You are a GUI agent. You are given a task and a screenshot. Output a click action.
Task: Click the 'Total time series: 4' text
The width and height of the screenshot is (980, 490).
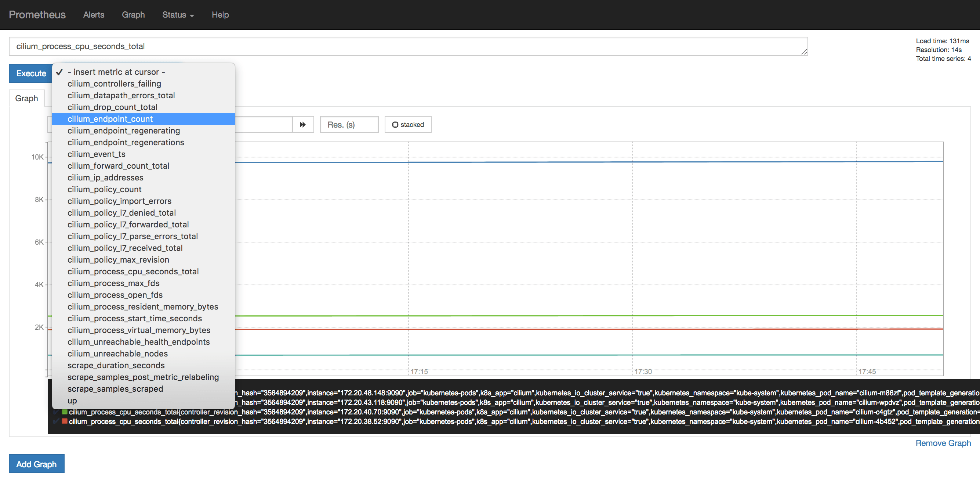pos(943,59)
